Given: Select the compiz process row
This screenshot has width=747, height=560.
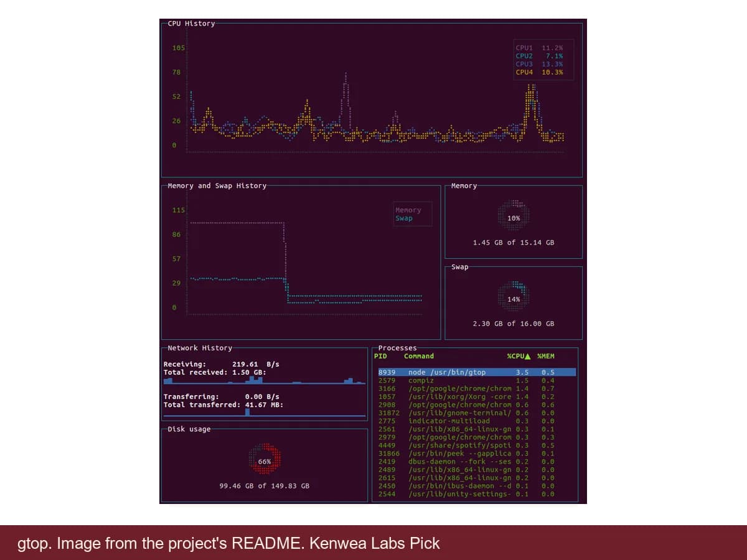Looking at the screenshot, I should point(477,380).
